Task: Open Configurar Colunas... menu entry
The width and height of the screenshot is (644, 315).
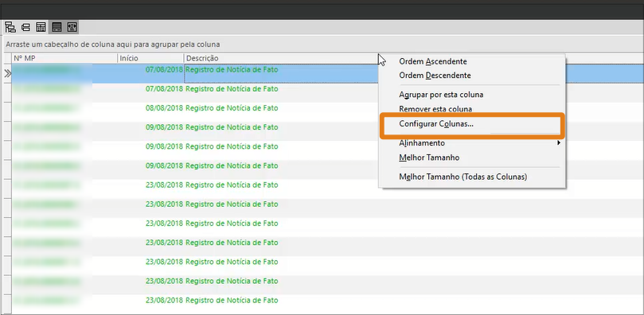Action: pos(436,123)
